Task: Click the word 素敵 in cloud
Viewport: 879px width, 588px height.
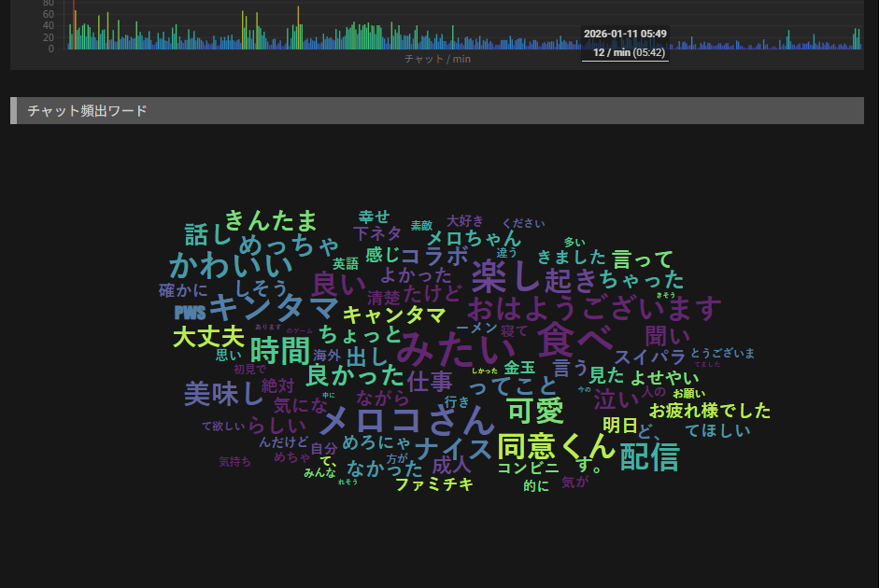Action: click(421, 225)
